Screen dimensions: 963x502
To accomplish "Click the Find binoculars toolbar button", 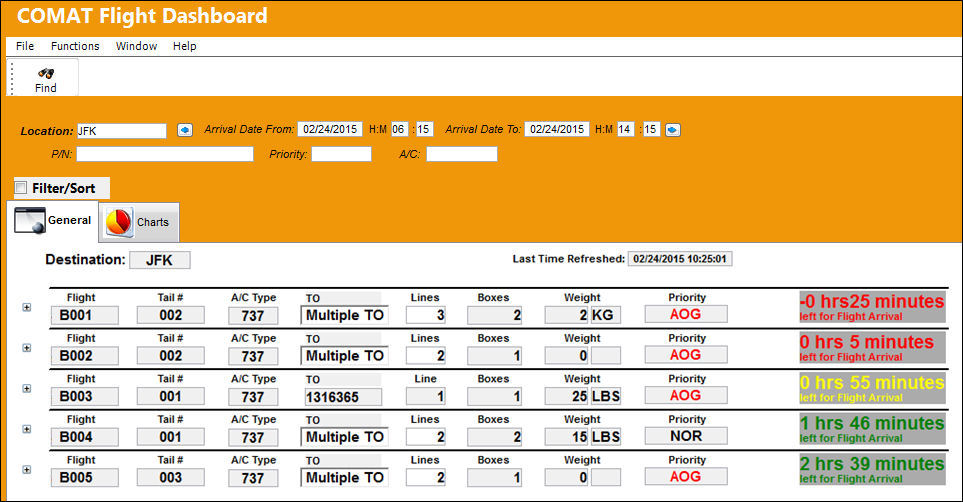I will pyautogui.click(x=45, y=79).
